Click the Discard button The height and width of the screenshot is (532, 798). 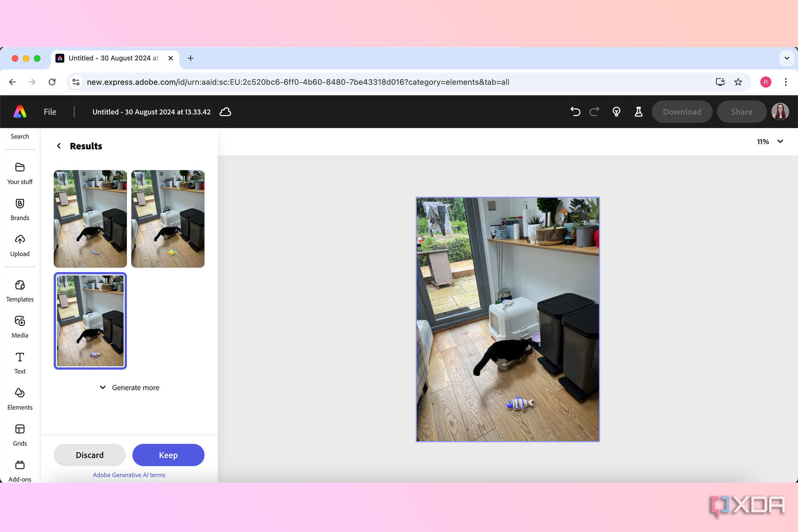(x=90, y=455)
